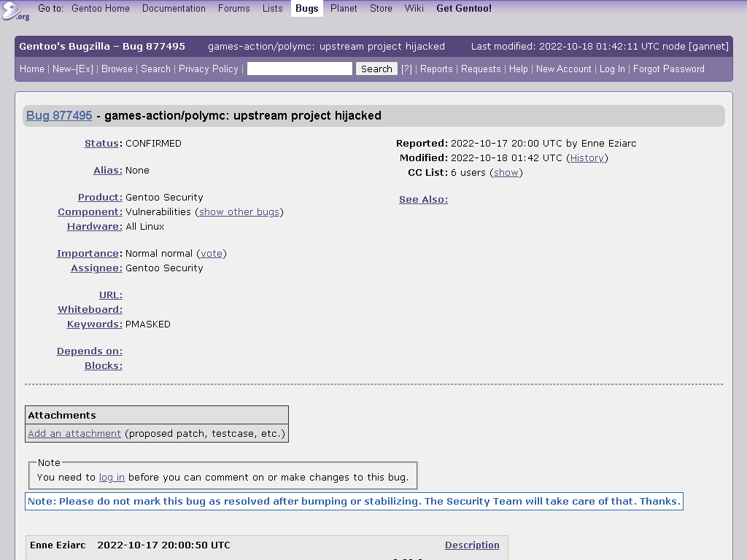Click New Account link

[564, 69]
